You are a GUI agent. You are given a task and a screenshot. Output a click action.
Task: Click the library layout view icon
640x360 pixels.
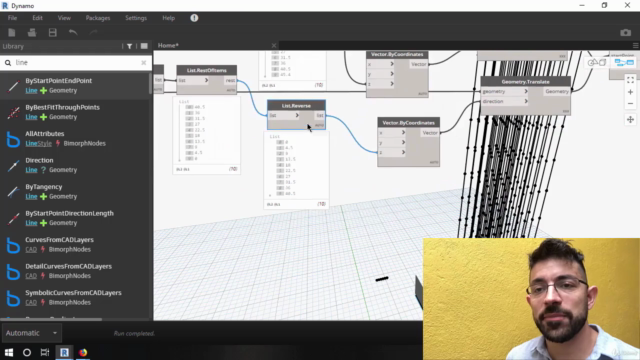click(x=144, y=46)
